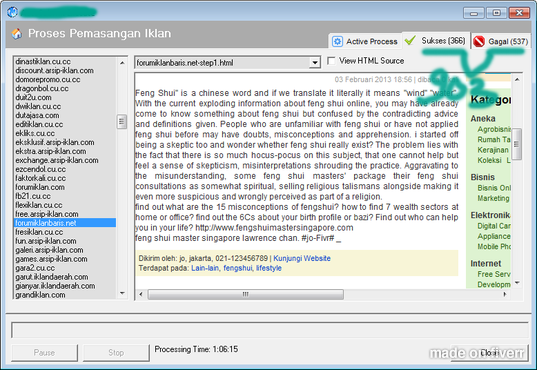Click the Stop button
Image resolution: width=537 pixels, height=370 pixels.
coord(116,353)
